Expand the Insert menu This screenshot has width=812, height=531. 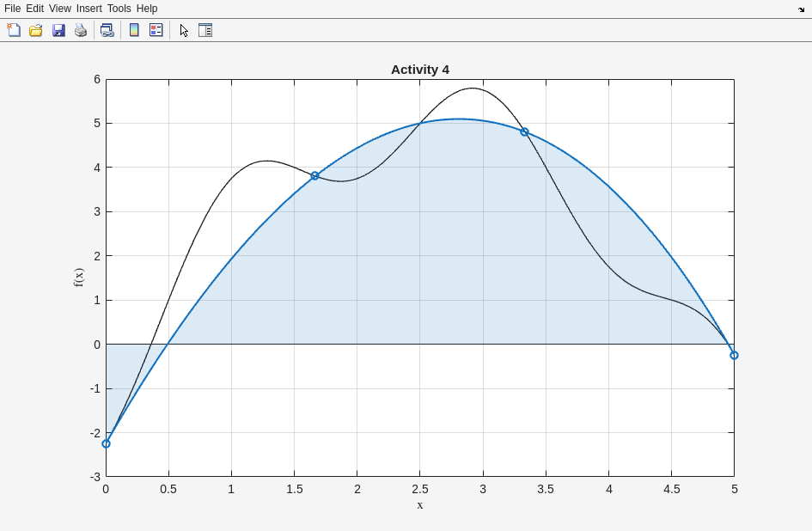[89, 9]
